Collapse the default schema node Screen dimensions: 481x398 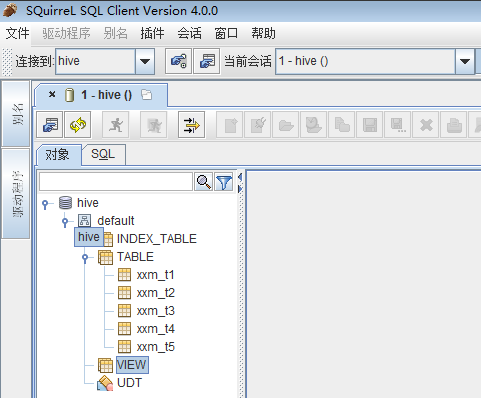pos(65,222)
